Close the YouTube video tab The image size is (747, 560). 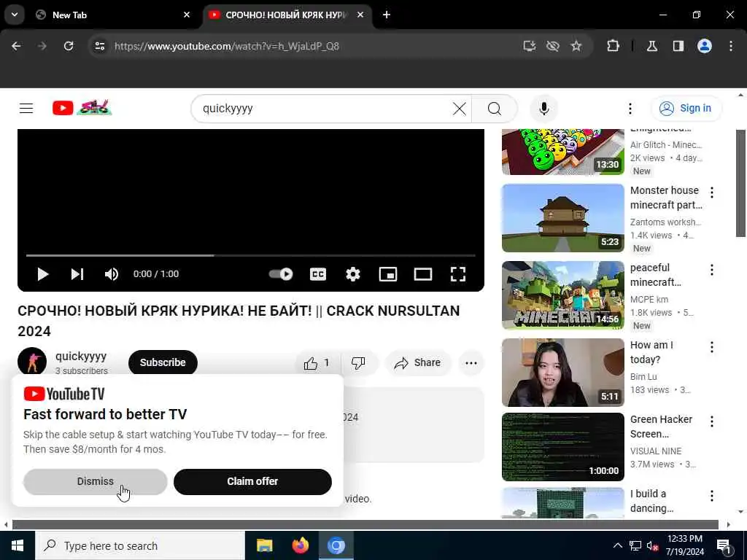[x=360, y=15]
